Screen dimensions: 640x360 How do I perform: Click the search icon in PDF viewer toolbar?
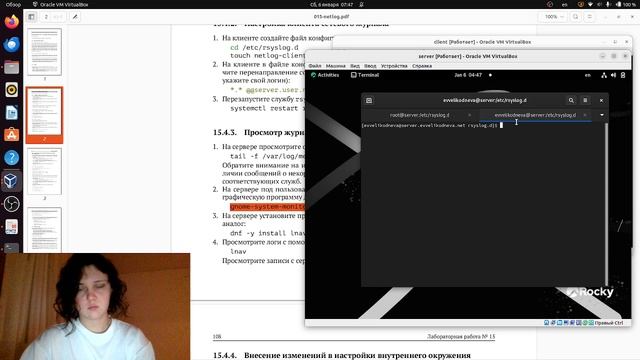tap(576, 17)
